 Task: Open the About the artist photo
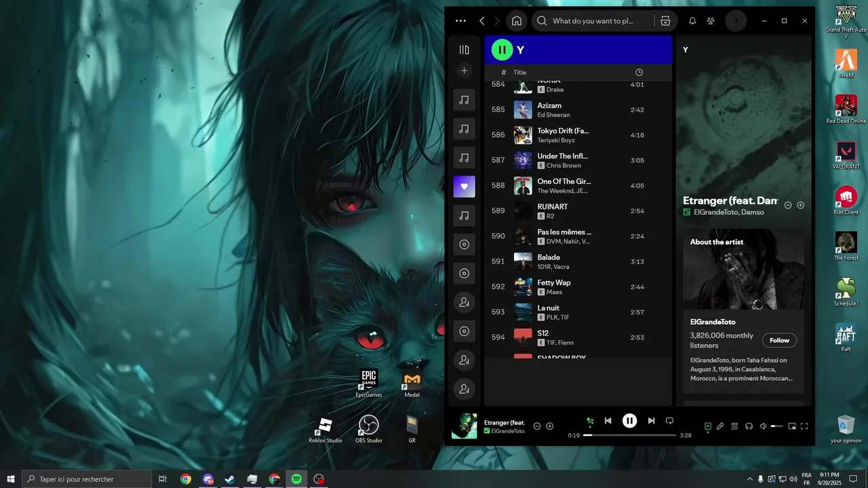tap(743, 270)
